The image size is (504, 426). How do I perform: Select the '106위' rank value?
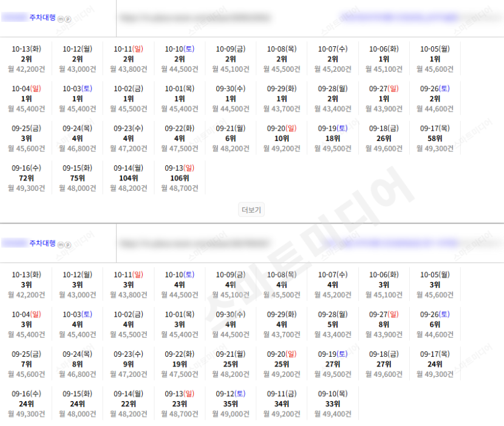180,178
